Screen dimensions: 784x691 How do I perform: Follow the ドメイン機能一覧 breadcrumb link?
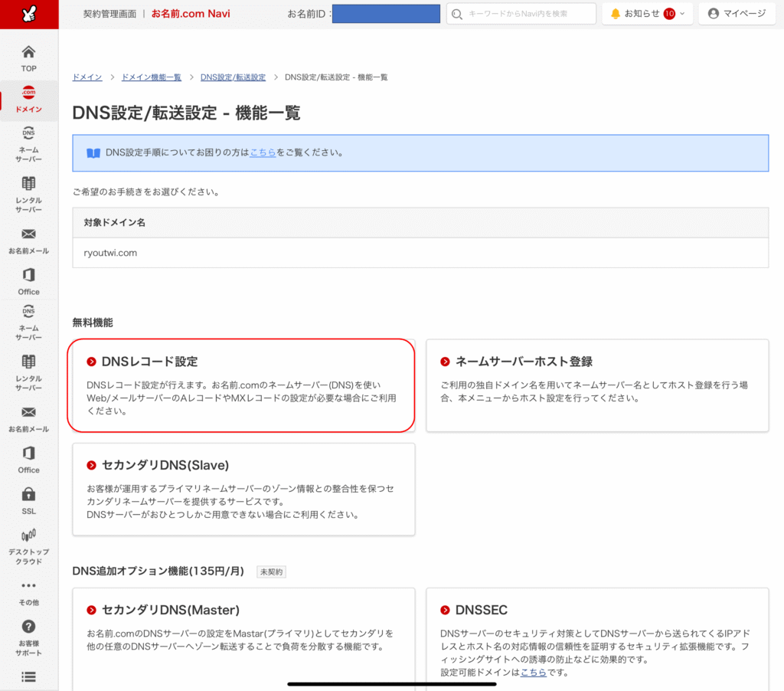click(x=152, y=77)
